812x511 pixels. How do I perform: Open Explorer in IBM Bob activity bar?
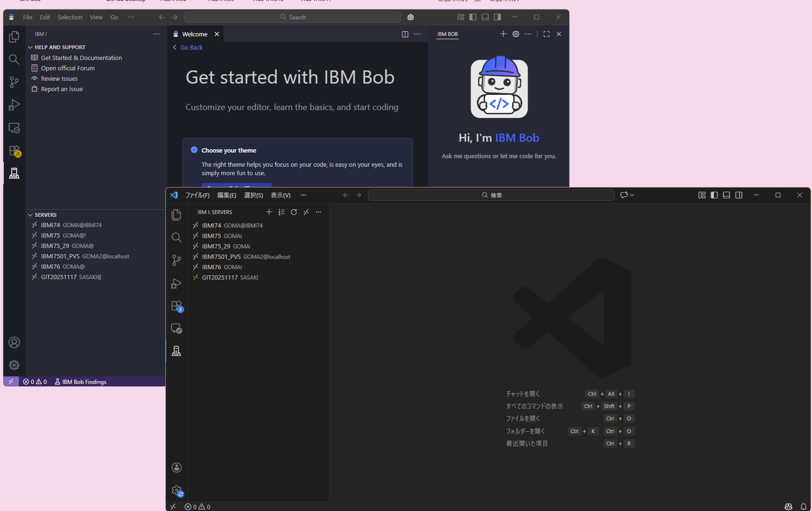14,37
